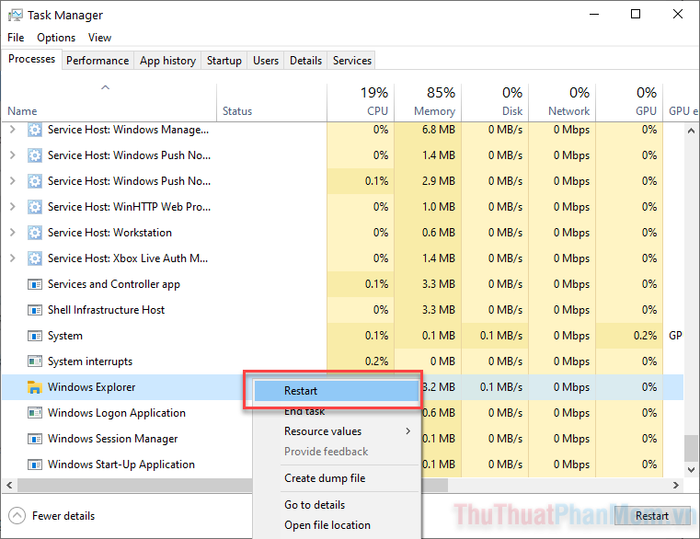700x539 pixels.
Task: Click the System interrupts 0.2% CPU value
Action: (x=376, y=361)
